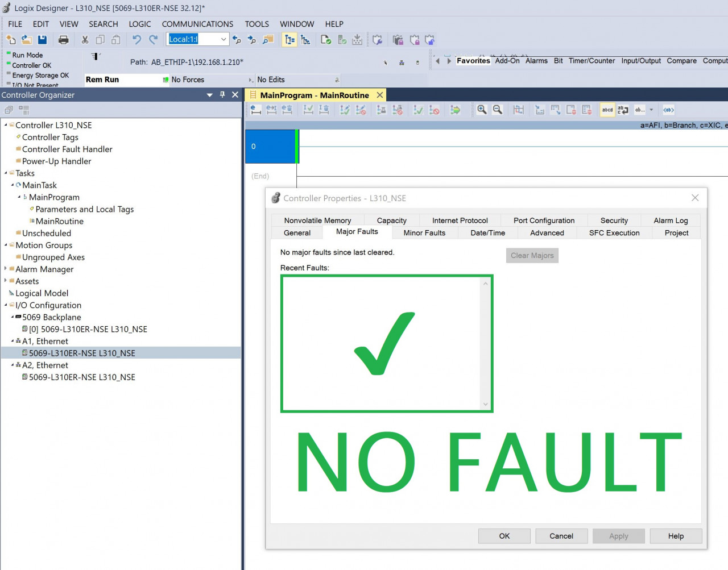Click the Print icon

click(x=64, y=39)
